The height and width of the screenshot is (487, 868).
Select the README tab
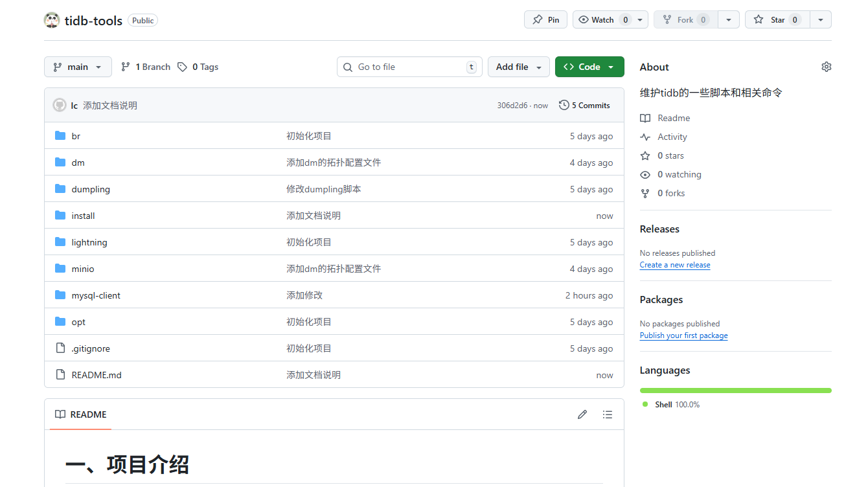81,414
